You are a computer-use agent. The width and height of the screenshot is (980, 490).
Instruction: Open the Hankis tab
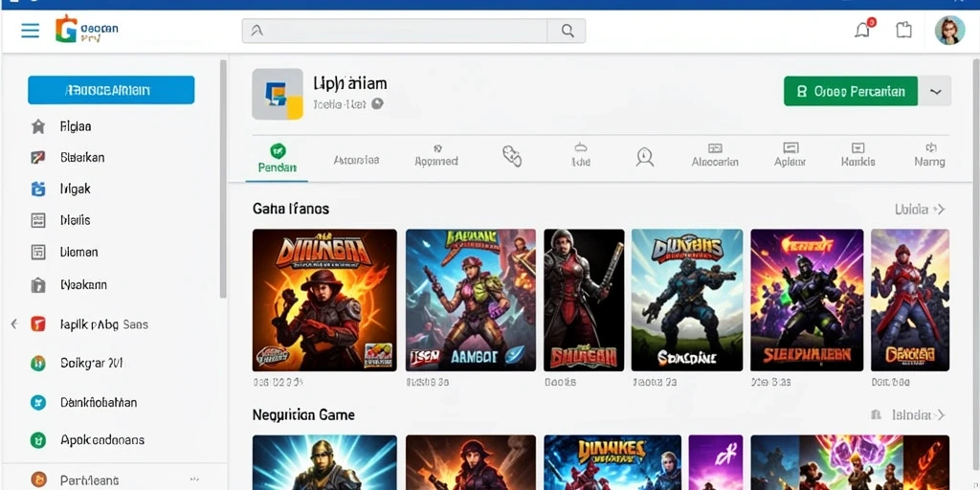click(858, 156)
